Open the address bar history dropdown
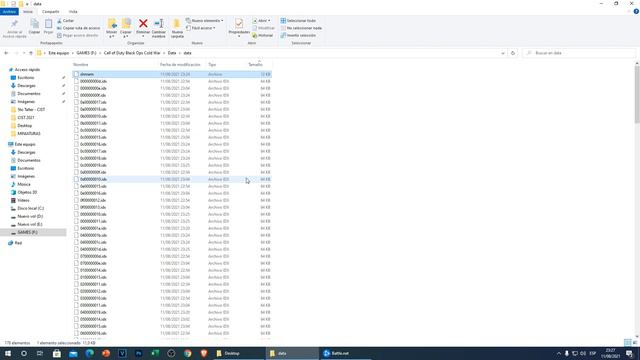Screen dimensions: 640x360 click(x=503, y=53)
